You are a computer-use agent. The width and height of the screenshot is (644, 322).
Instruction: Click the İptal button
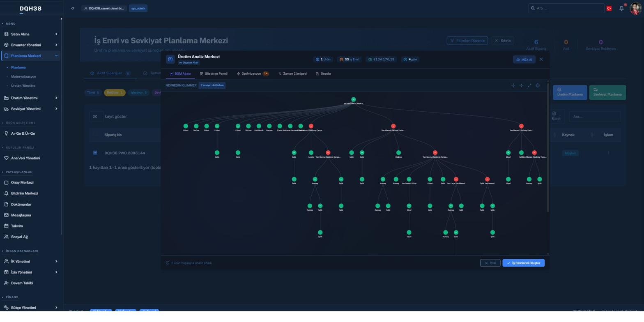pos(490,263)
